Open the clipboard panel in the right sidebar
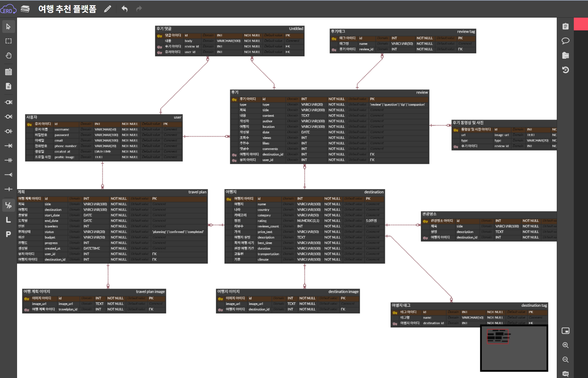 (566, 26)
